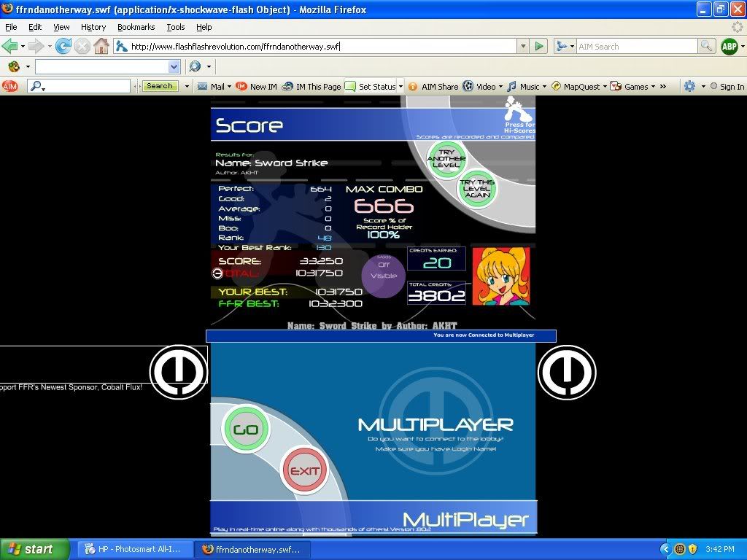Expand the Set Status dropdown in AIM toolbar
747x560 pixels.
pyautogui.click(x=400, y=86)
